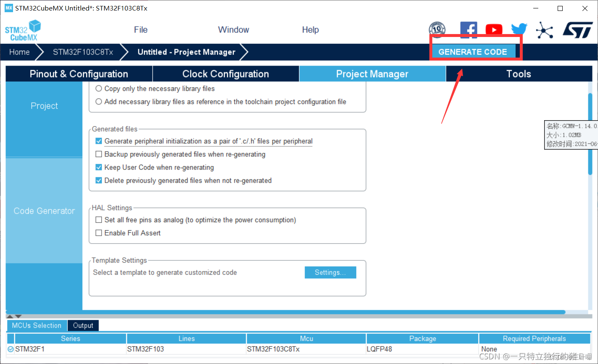Switch to MCUs Selection bottom tab
Screen dimensions: 598x364
click(x=37, y=325)
